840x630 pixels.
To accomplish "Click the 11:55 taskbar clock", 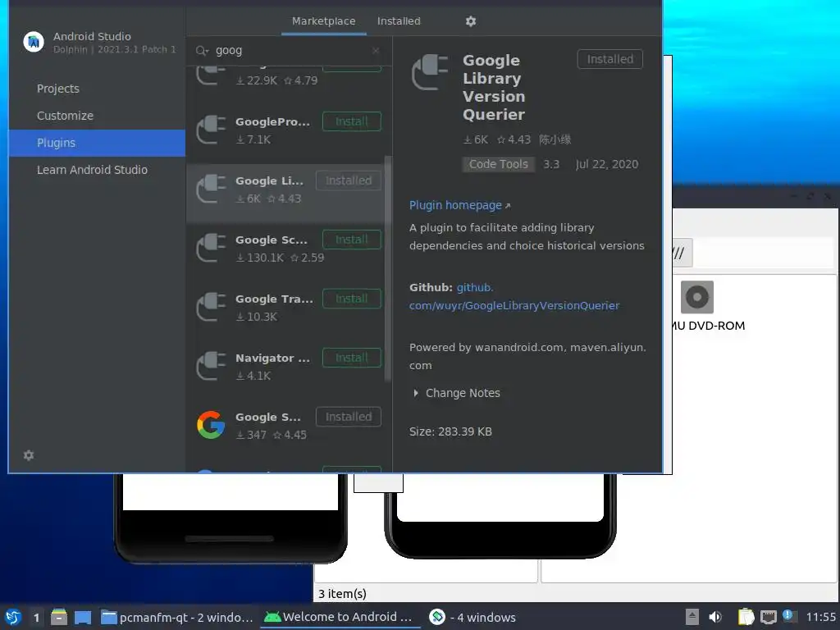I will click(x=820, y=617).
